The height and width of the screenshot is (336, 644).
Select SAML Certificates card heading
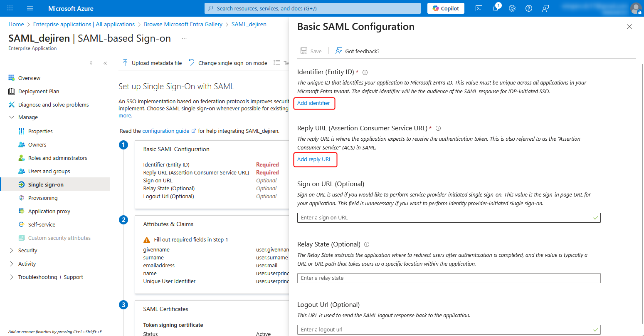[165, 309]
